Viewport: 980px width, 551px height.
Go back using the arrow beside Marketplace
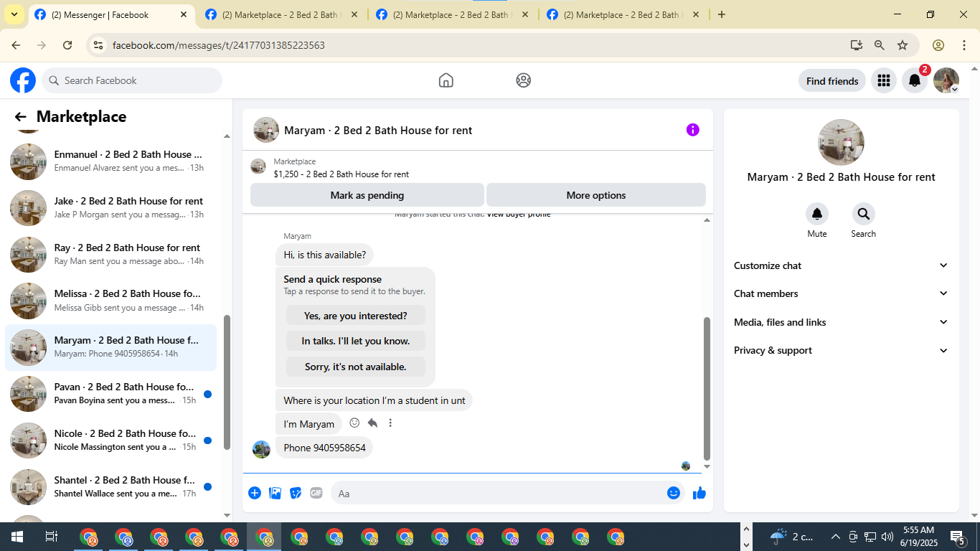pyautogui.click(x=20, y=117)
